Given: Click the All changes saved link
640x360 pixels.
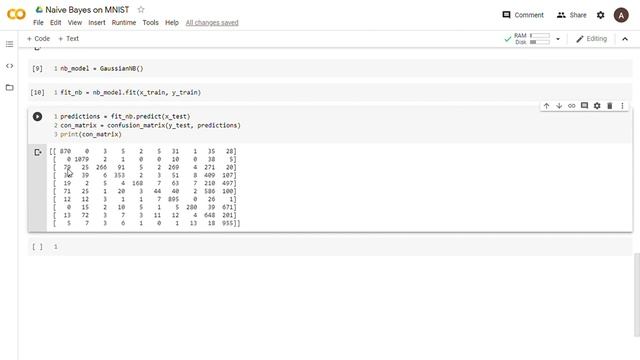Looking at the screenshot, I should pyautogui.click(x=212, y=23).
